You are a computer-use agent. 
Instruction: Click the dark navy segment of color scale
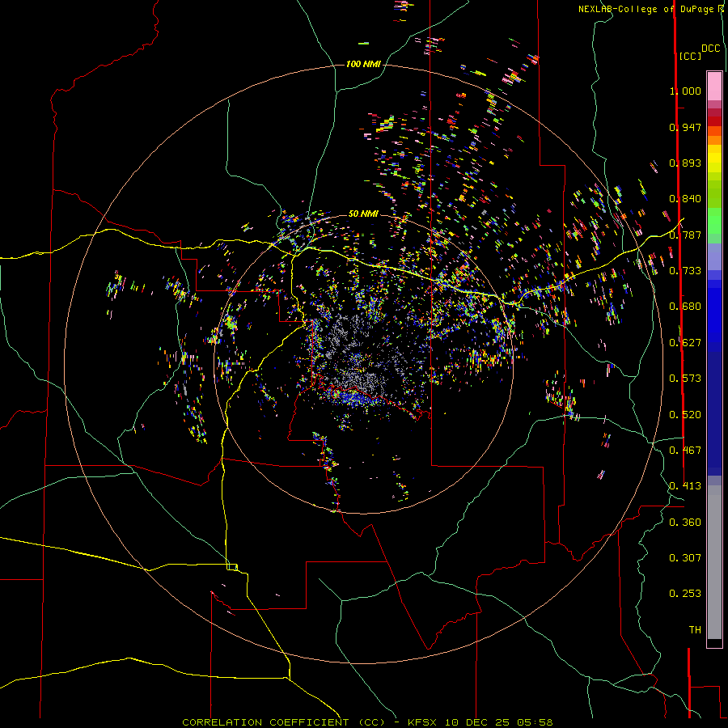coord(714,413)
